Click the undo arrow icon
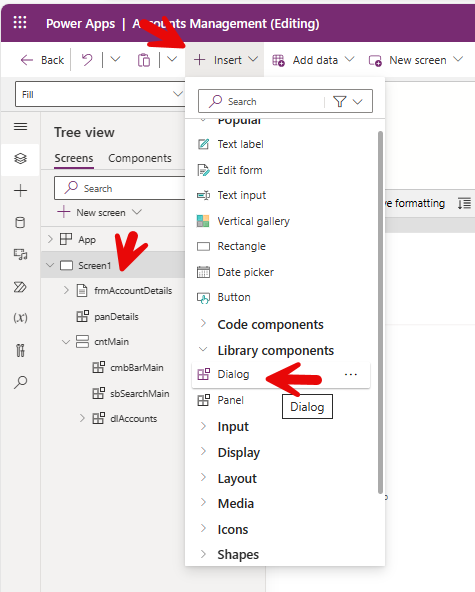 pyautogui.click(x=87, y=60)
